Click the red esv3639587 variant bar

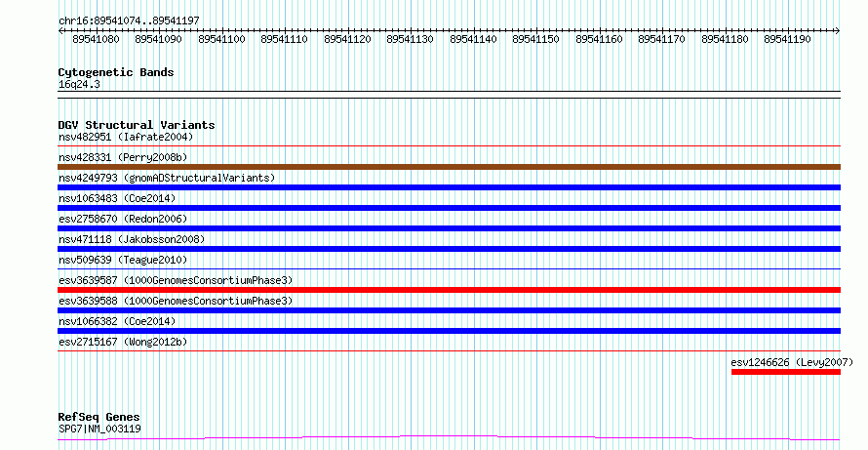[x=449, y=290]
